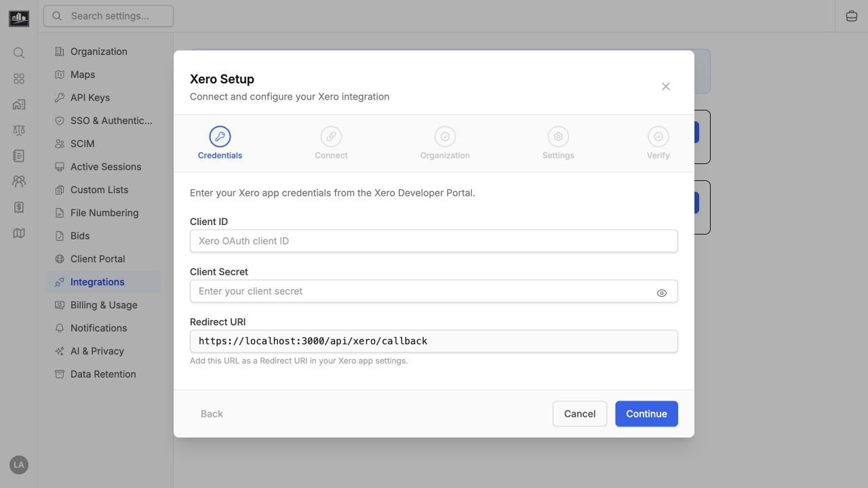Open SCIM settings
The width and height of the screenshot is (868, 488).
103,144
